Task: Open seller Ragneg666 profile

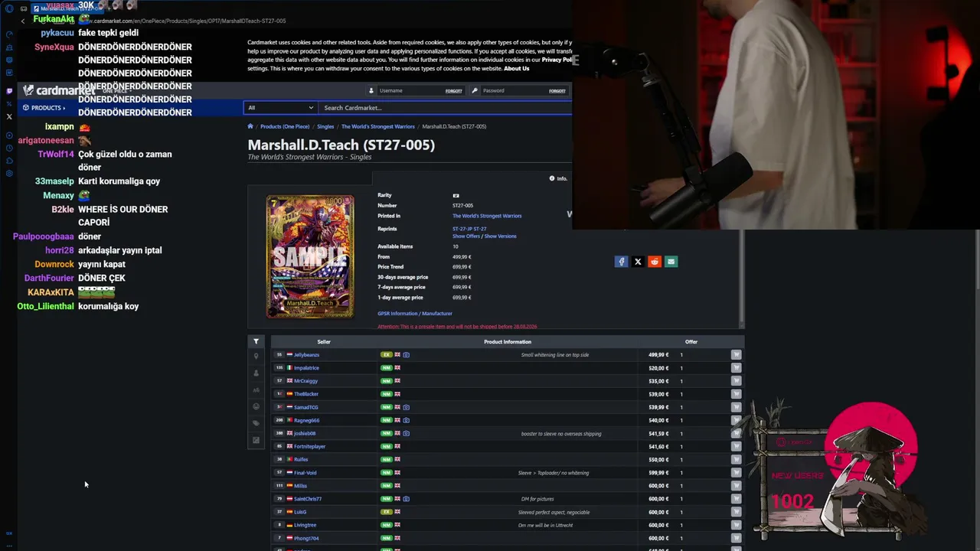Action: tap(306, 420)
